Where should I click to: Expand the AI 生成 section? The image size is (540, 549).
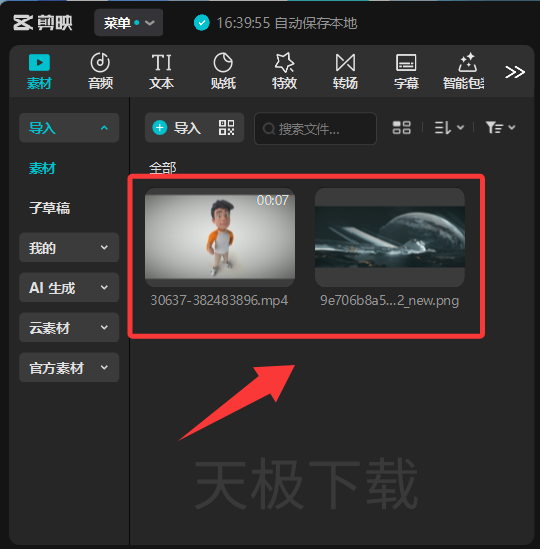coord(69,287)
